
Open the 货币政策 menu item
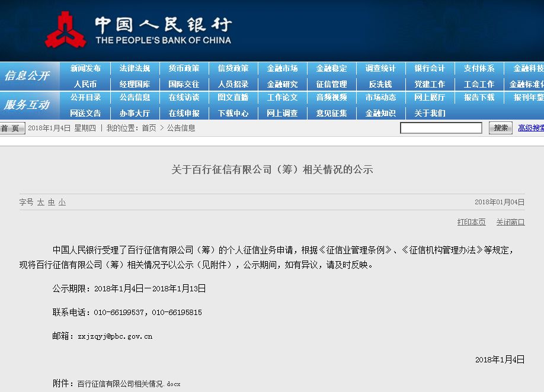184,68
